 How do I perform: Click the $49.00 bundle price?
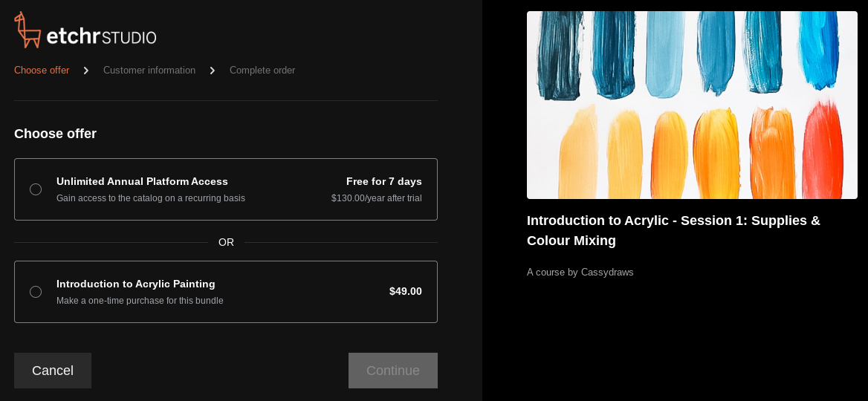click(405, 291)
